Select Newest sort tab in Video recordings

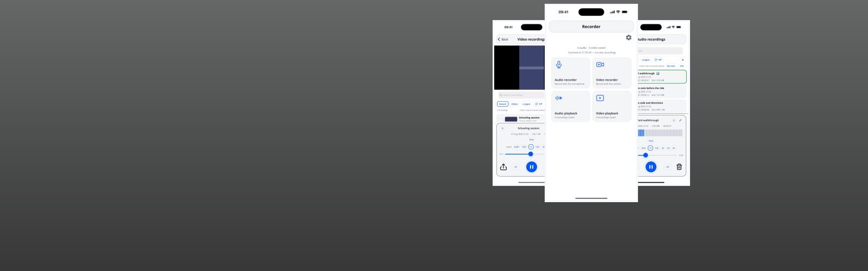(502, 104)
